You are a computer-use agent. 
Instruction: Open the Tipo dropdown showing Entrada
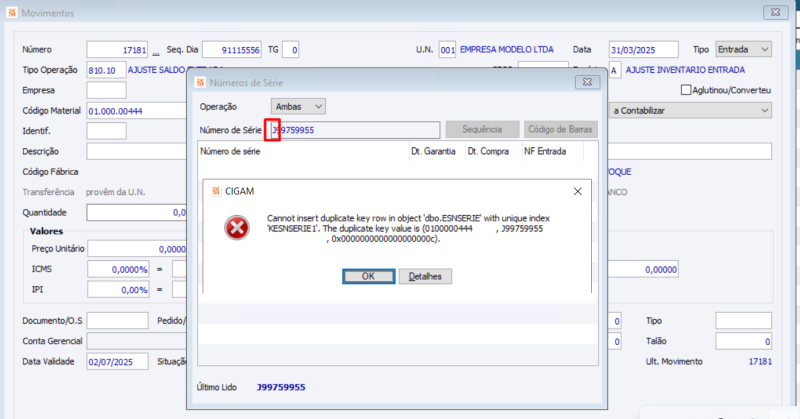tap(743, 50)
